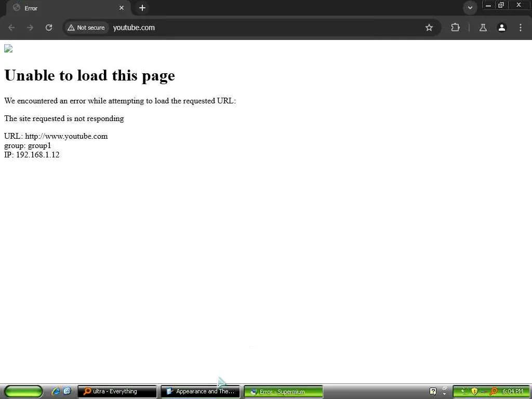Close the Error tab

[122, 8]
